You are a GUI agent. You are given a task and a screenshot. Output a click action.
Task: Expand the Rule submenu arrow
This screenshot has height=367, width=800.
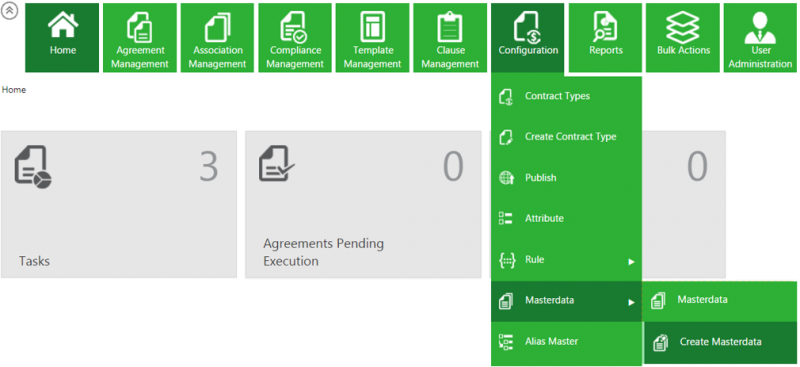pyautogui.click(x=631, y=262)
